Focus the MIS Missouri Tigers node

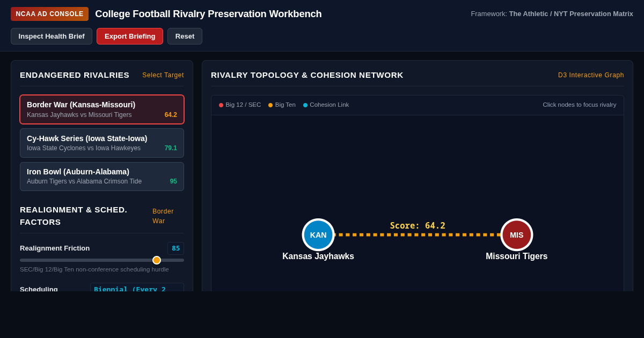[517, 234]
